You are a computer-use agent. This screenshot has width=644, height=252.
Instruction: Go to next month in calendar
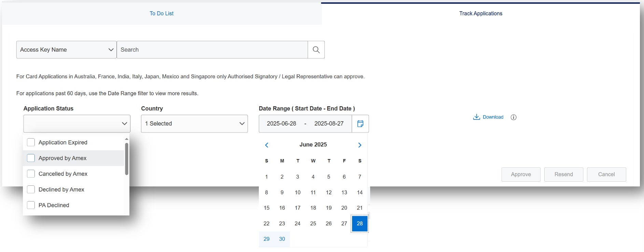360,145
